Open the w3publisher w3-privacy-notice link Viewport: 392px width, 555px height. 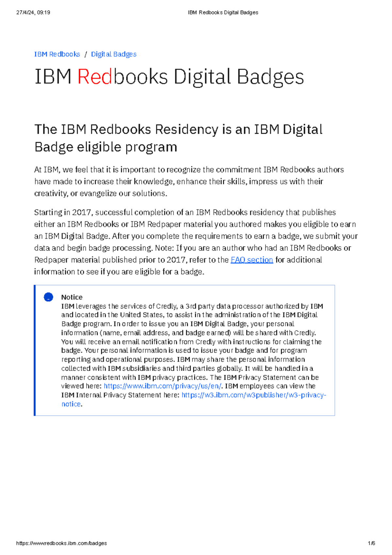(194, 399)
